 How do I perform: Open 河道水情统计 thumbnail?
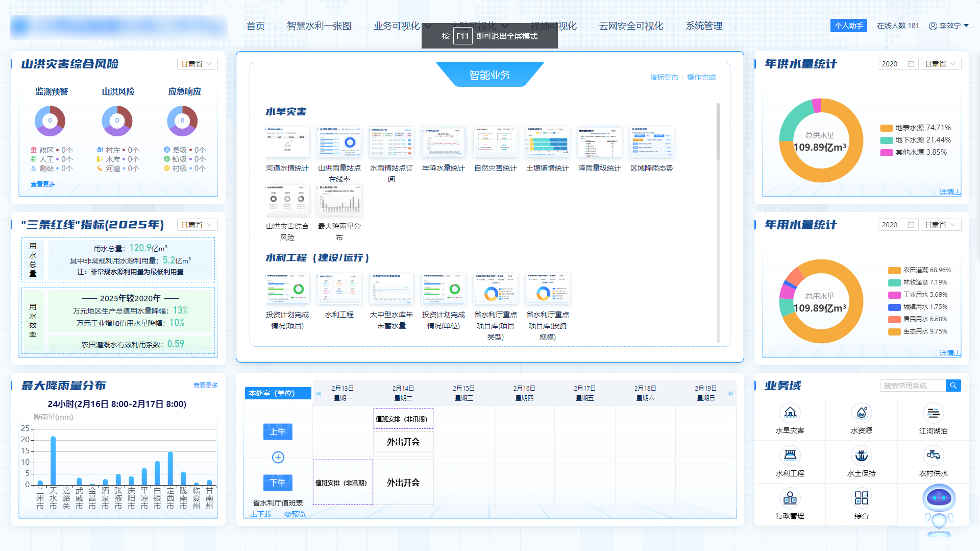coord(287,141)
